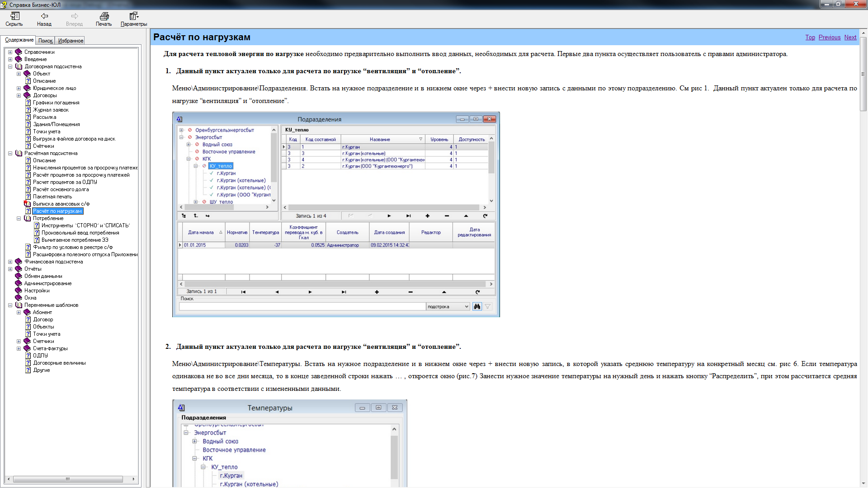Click page icon of Фильтр по условию в реестре с/ф
The height and width of the screenshot is (488, 868).
point(28,247)
